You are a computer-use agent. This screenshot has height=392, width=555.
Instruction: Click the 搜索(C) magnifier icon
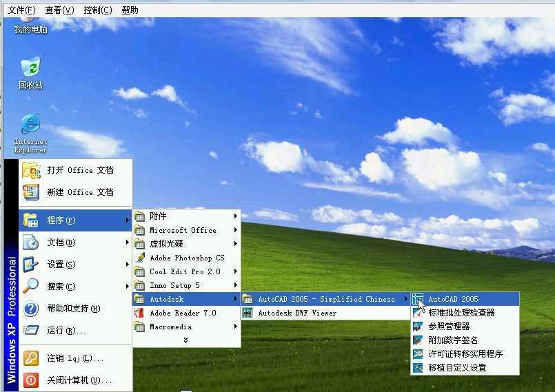coord(31,287)
